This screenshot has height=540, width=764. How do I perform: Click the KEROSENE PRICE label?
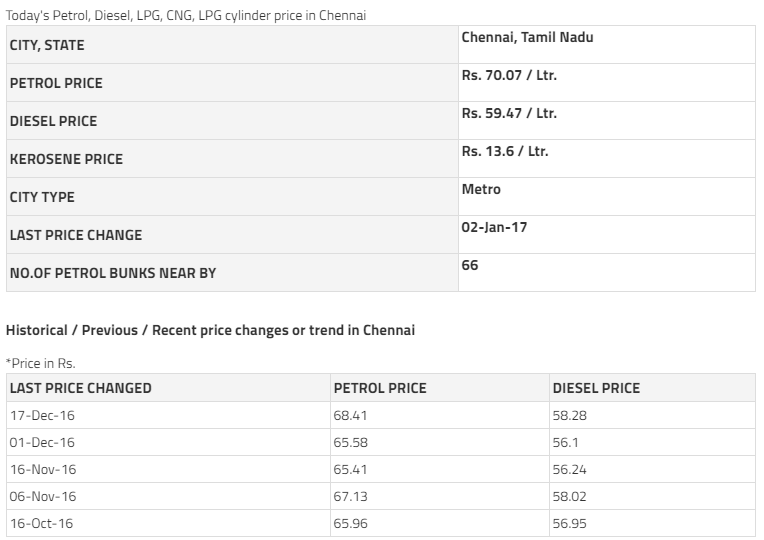click(66, 159)
